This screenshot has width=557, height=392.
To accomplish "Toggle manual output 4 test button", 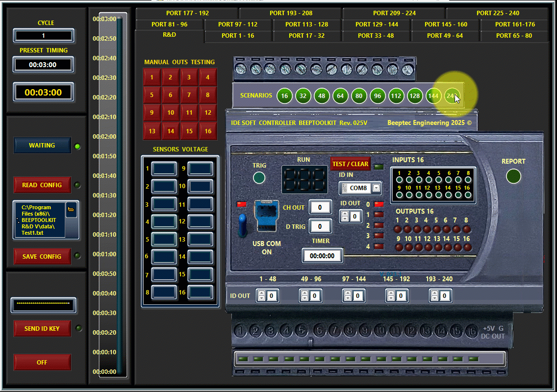I will [x=208, y=77].
